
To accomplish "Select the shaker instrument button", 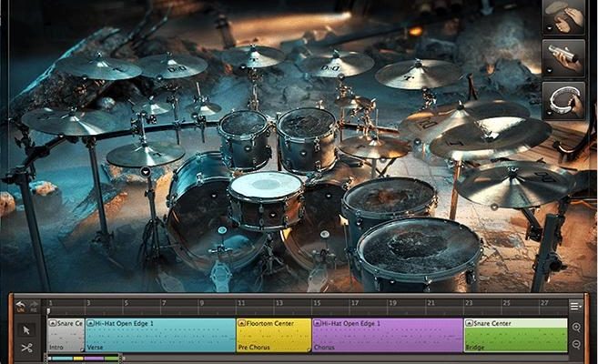I will 563,57.
